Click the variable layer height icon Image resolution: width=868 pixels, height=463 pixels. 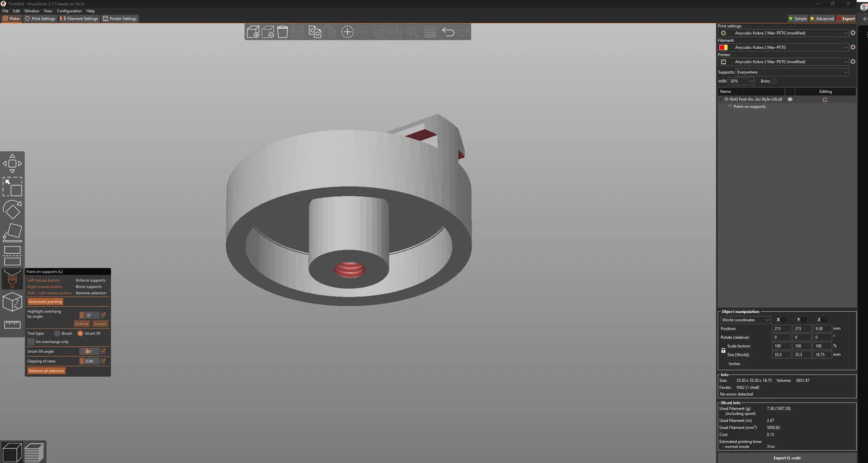[430, 32]
